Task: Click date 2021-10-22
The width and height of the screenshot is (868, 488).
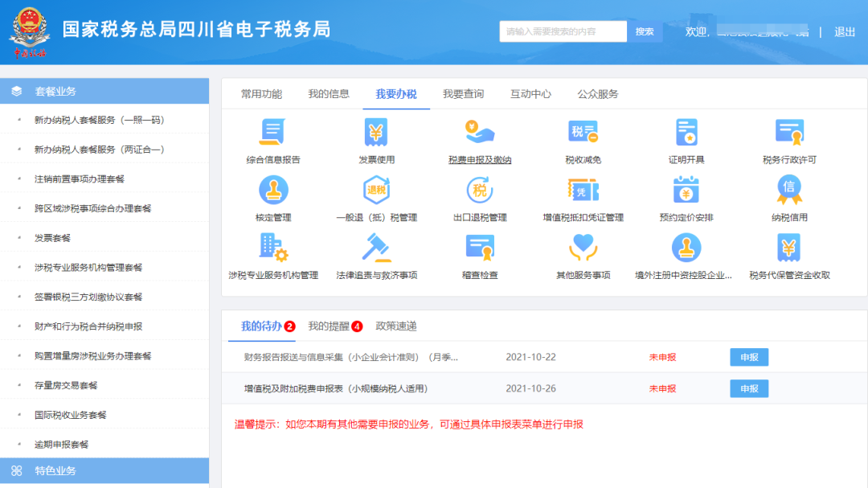Action: [530, 357]
